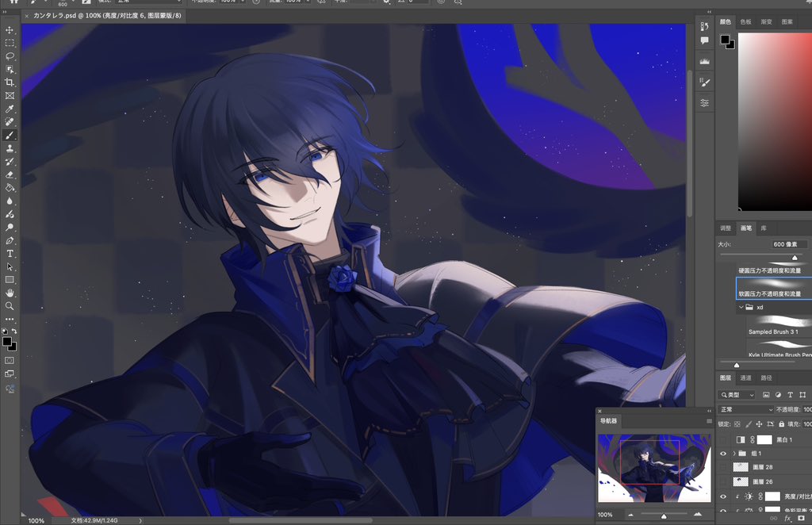Select the Blur tool
Viewport: 812px width, 525px height.
coord(10,201)
